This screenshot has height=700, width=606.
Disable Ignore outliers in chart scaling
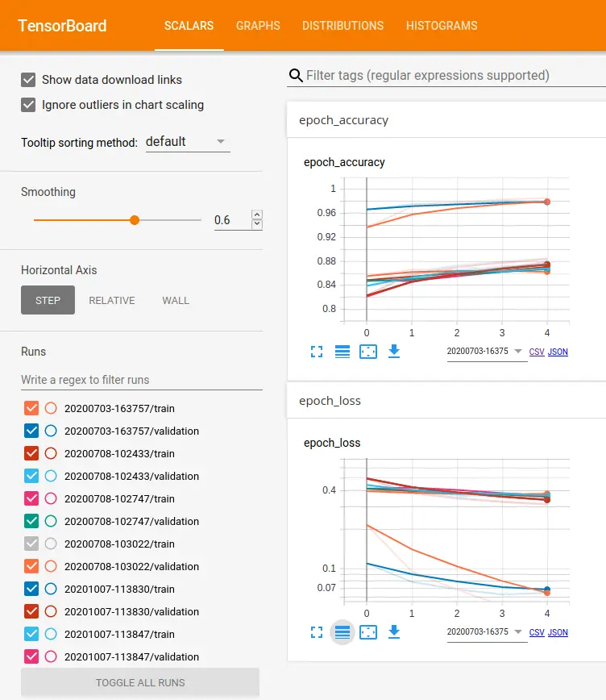pyautogui.click(x=29, y=105)
